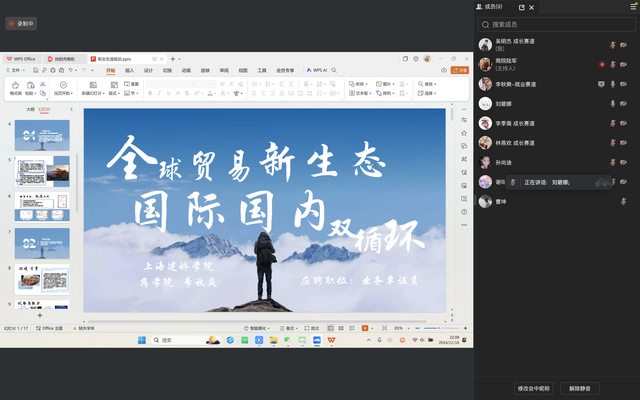Switch to the 幻灯片 thumbnail pane tab

(44, 109)
